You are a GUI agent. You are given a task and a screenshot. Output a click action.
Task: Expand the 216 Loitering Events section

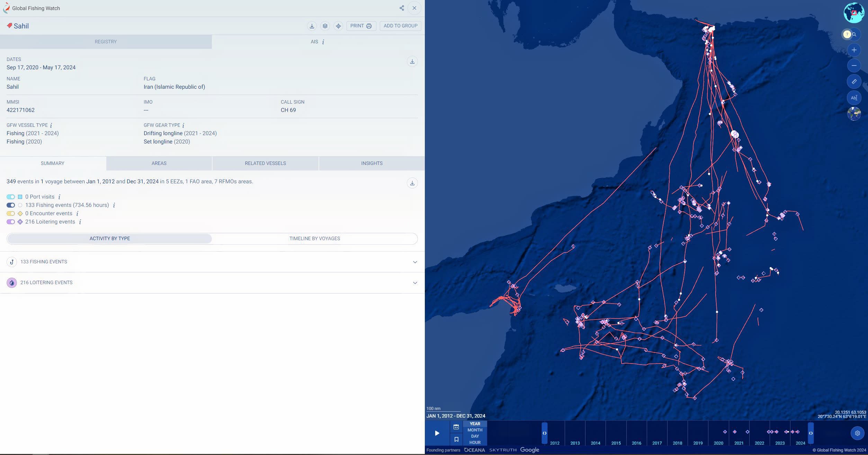click(415, 283)
